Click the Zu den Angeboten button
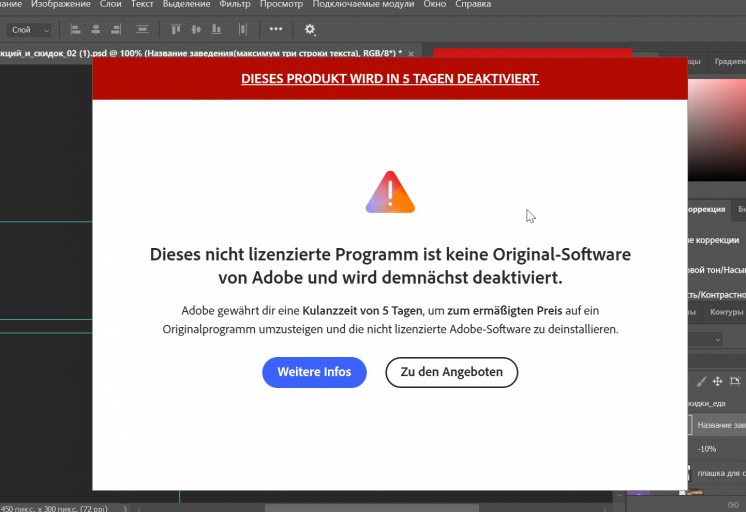Screen dimensions: 746x512 pos(452,372)
